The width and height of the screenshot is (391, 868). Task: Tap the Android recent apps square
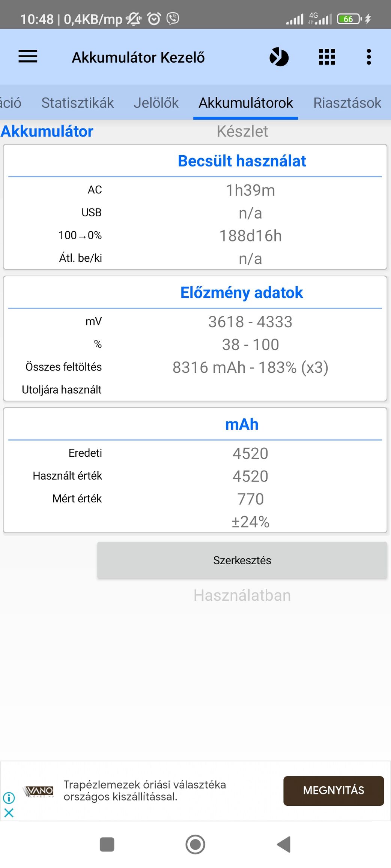tap(107, 844)
